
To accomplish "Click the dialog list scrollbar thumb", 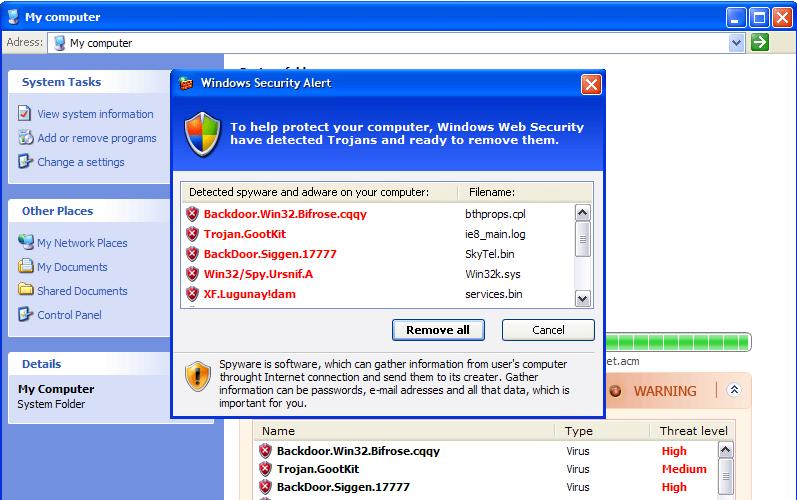I will [x=583, y=239].
